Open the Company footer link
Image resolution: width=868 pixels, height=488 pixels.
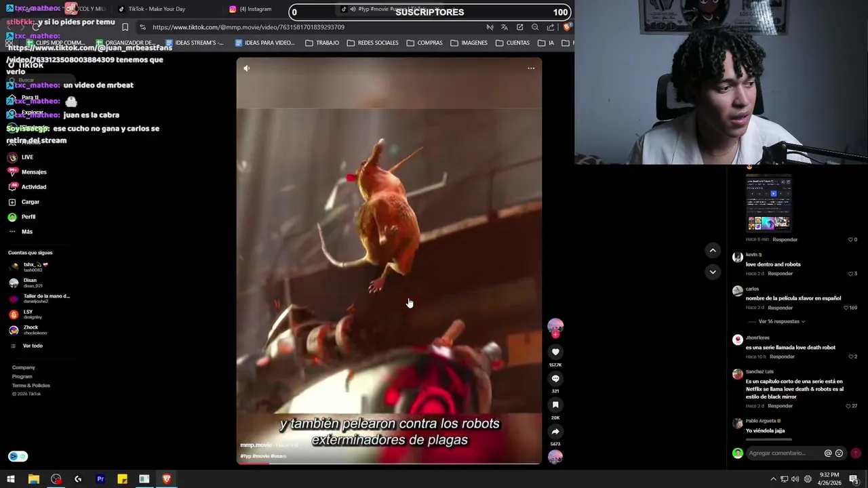click(23, 367)
